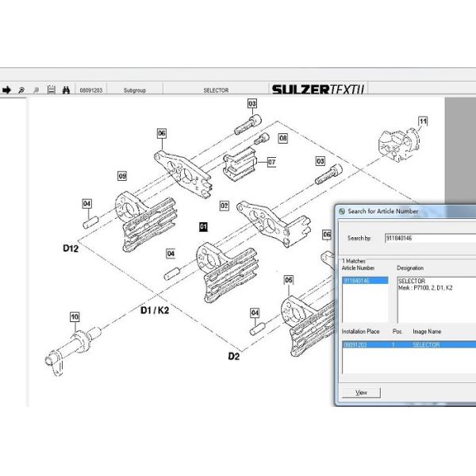Open search with the binoculars icon
476x476 pixels.
point(67,90)
